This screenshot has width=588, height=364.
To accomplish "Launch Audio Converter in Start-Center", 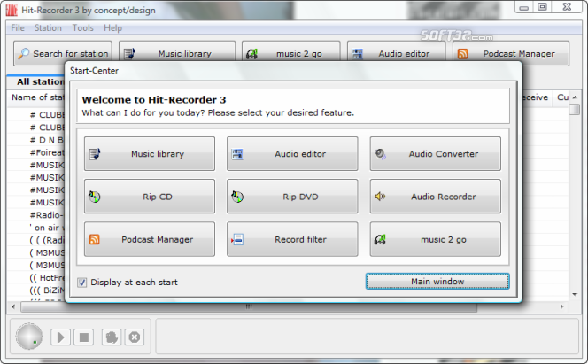I will click(x=435, y=154).
